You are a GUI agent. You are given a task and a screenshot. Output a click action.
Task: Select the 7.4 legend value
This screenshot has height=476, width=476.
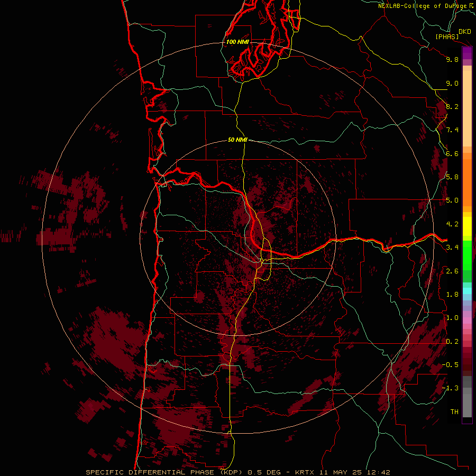click(452, 130)
